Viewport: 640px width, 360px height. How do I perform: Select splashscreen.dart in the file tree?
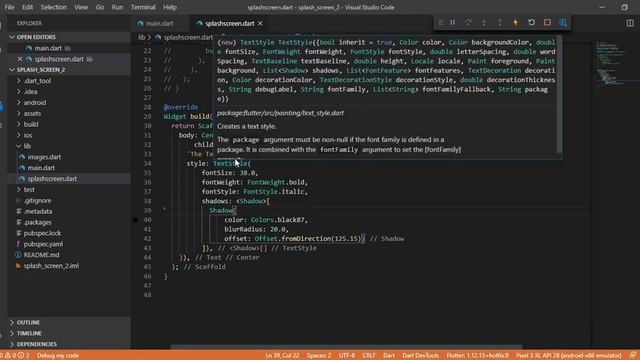pos(69,179)
